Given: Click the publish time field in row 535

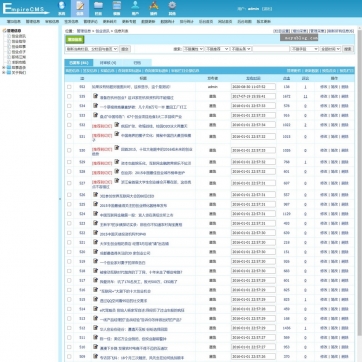Looking at the screenshot, I should point(253,96).
